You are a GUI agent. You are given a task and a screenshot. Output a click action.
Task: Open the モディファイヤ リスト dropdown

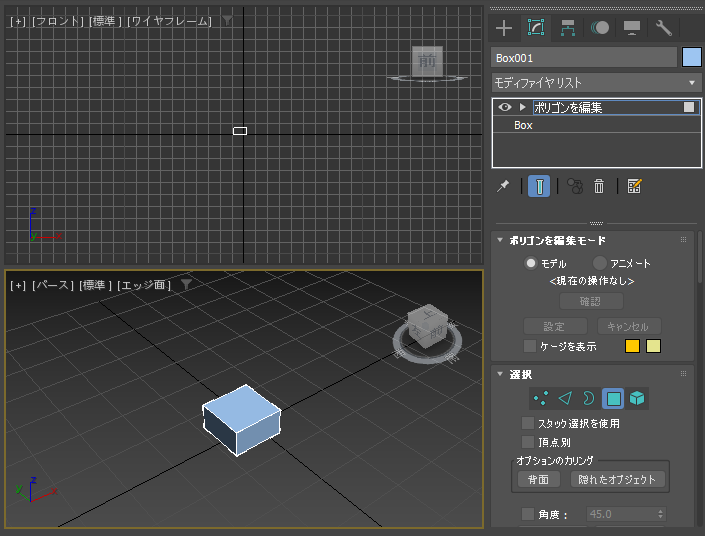[596, 83]
